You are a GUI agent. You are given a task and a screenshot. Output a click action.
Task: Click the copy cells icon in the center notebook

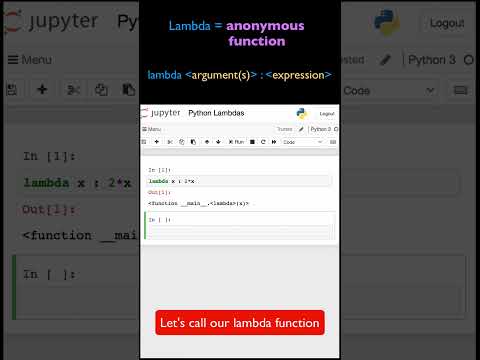(x=182, y=142)
